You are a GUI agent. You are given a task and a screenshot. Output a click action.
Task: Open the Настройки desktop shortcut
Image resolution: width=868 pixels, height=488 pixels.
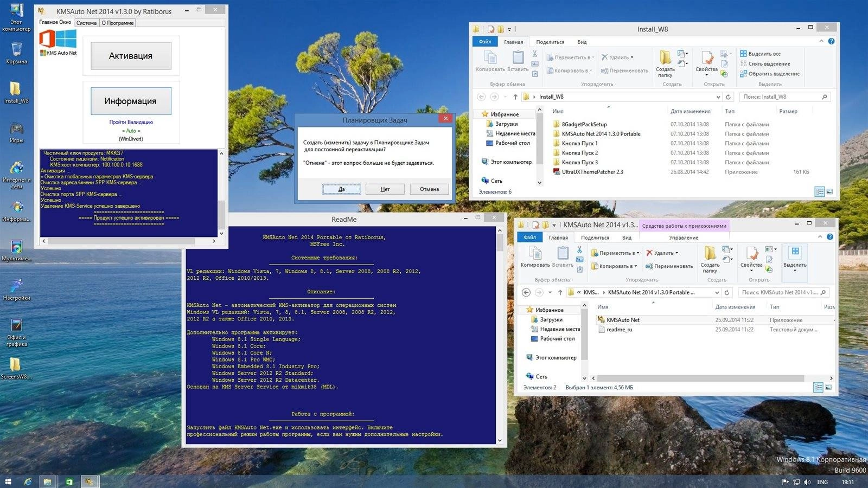17,290
